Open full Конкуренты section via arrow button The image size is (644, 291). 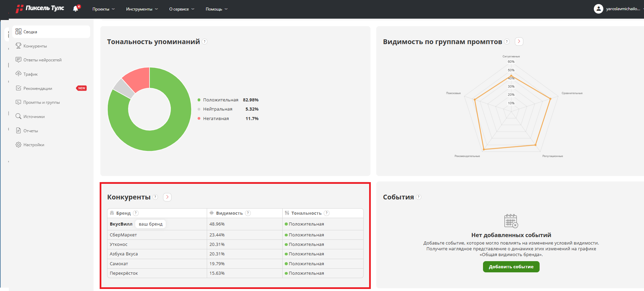[x=167, y=197]
